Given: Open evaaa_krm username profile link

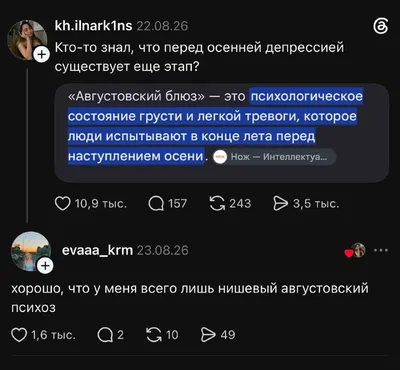Looking at the screenshot, I should click(97, 250).
